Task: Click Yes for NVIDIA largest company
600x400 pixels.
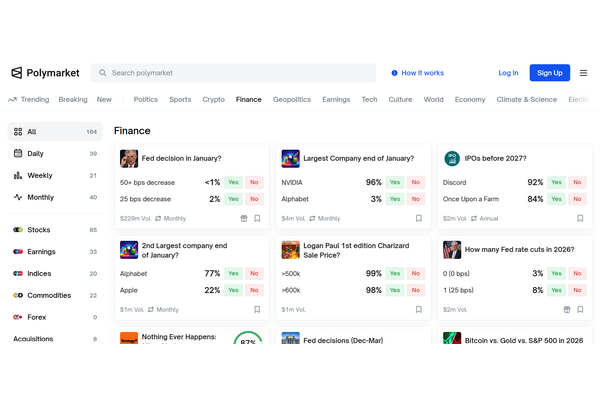Action: point(395,183)
